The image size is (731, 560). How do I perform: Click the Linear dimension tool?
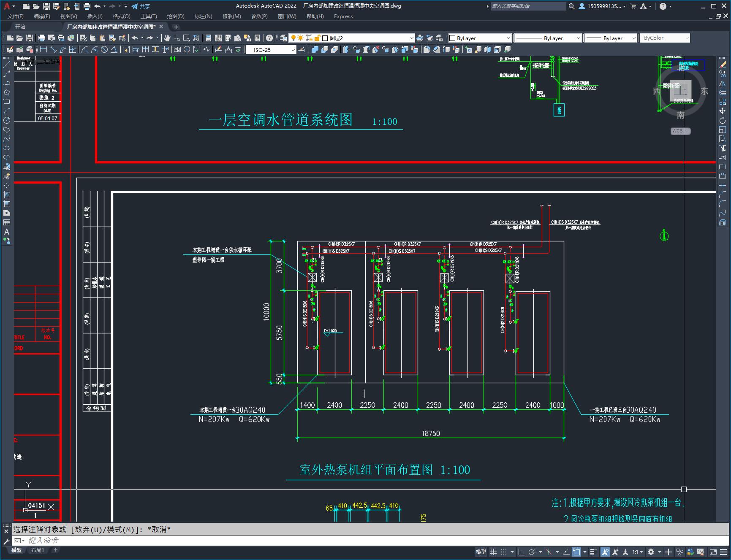point(43,49)
